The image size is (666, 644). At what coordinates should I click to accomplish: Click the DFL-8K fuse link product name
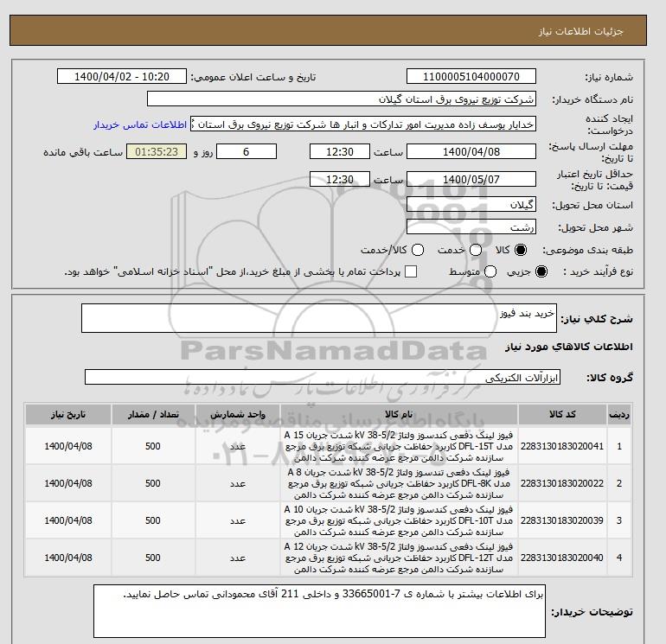(x=399, y=483)
